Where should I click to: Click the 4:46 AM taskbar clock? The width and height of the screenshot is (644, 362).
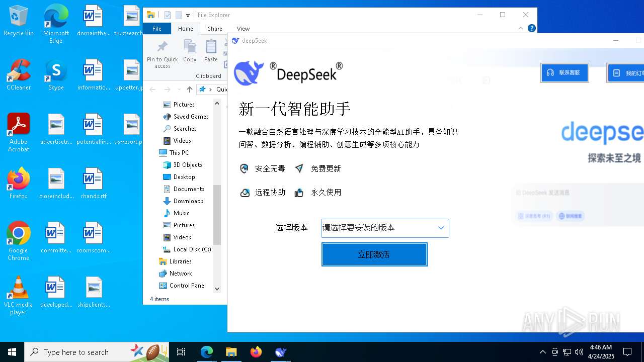(601, 352)
